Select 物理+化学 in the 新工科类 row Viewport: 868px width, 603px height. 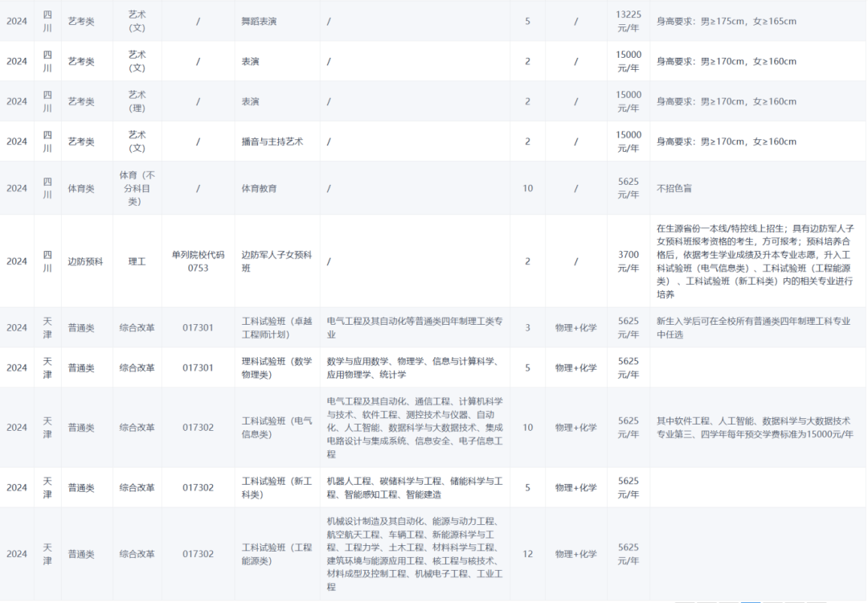click(575, 488)
